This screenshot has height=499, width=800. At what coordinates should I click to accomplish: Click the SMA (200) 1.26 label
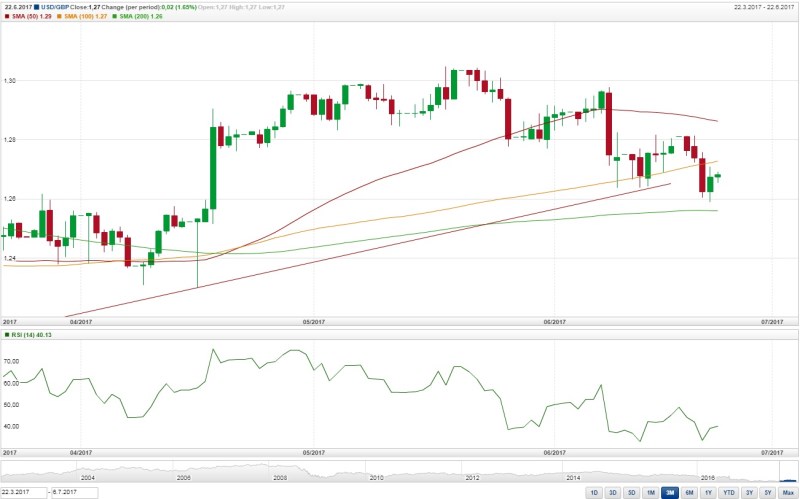point(141,16)
